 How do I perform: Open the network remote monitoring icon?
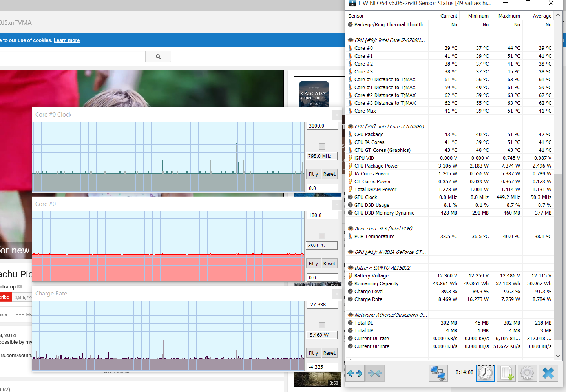coord(438,373)
